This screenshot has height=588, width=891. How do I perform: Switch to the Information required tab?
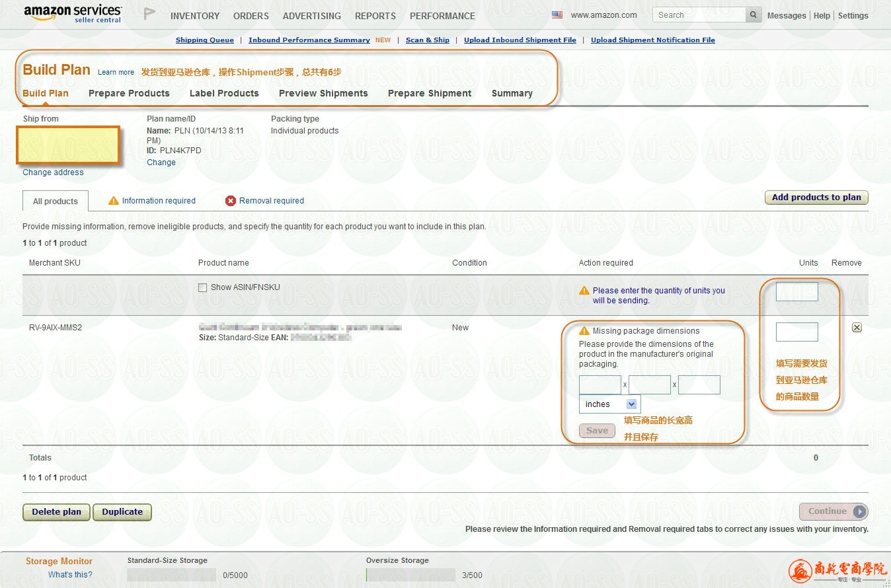pyautogui.click(x=159, y=201)
